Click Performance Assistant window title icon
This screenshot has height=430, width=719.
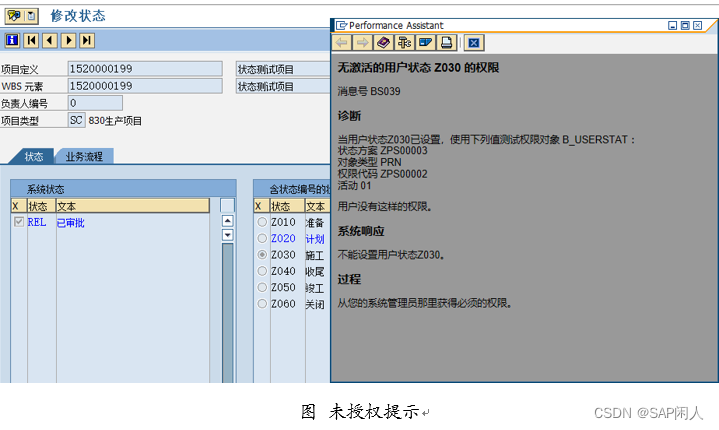(341, 25)
